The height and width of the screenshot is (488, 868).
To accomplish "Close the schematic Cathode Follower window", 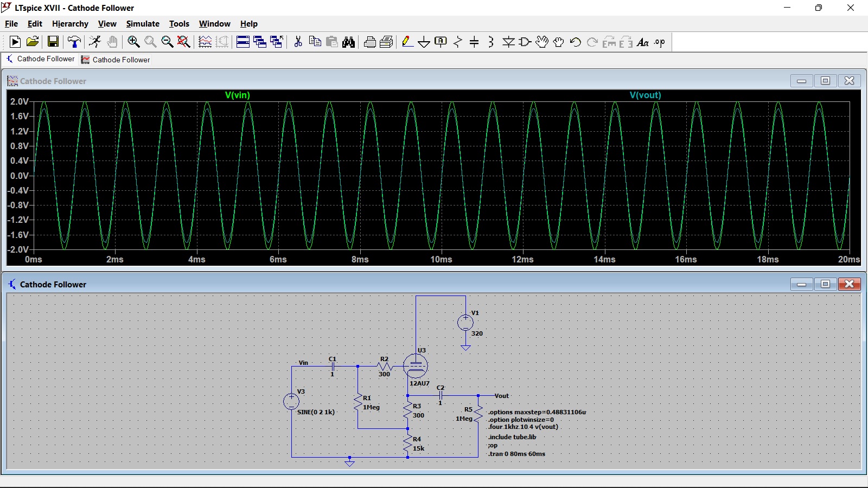I will click(849, 284).
